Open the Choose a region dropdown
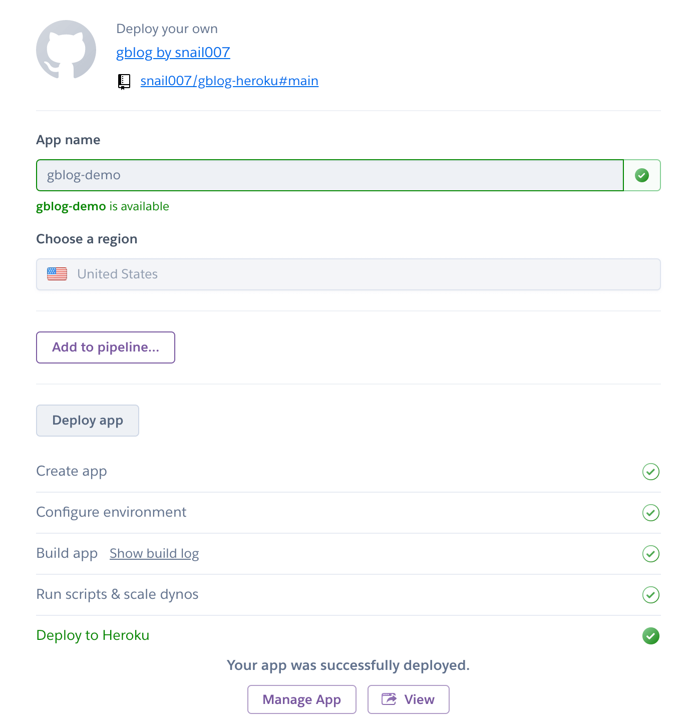The height and width of the screenshot is (728, 700). (348, 274)
